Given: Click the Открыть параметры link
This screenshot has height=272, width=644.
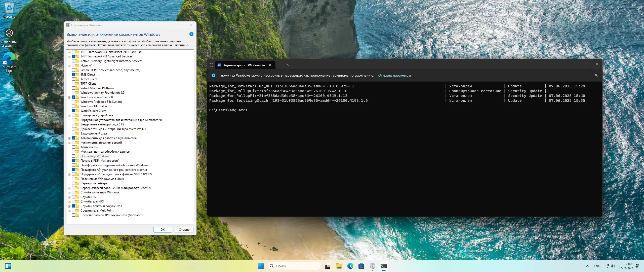Looking at the screenshot, I should click(394, 75).
